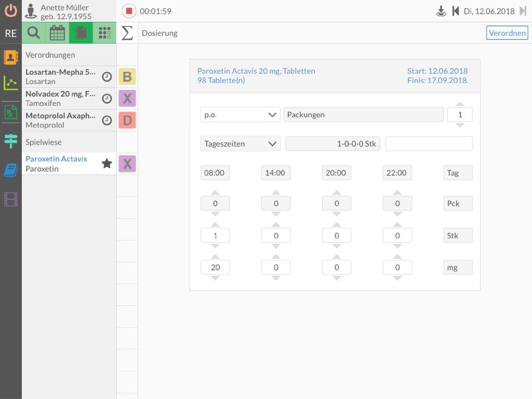
Task: Click the 22:00 time button
Action: (397, 172)
